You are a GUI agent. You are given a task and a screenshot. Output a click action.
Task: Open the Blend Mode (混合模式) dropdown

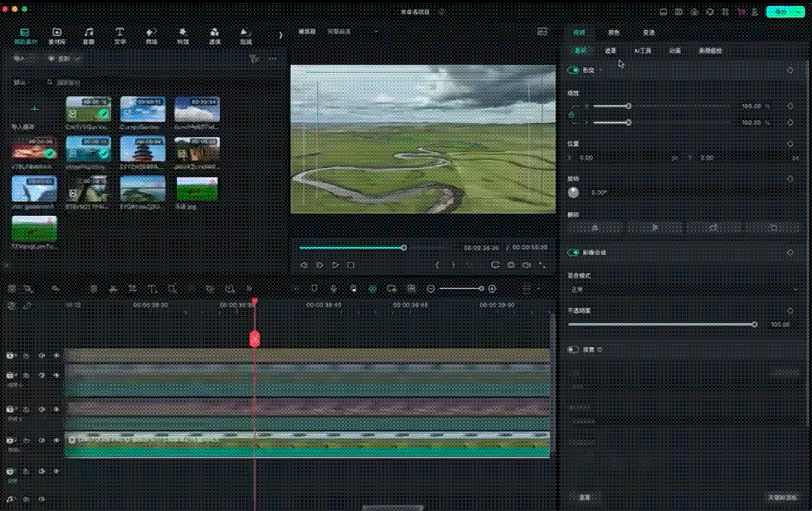point(685,290)
